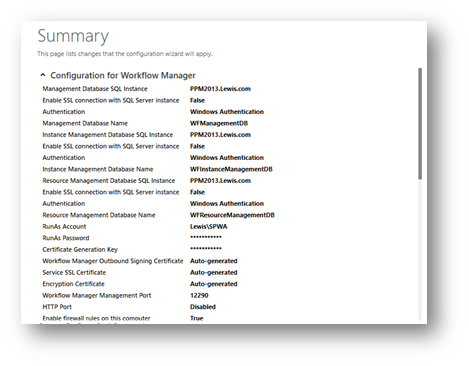
Task: Select the "HTTP Port" label
Action: 57,307
